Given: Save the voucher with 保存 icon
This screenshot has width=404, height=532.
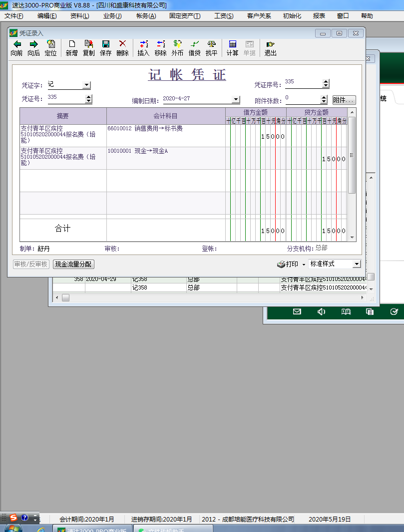Looking at the screenshot, I should (106, 44).
